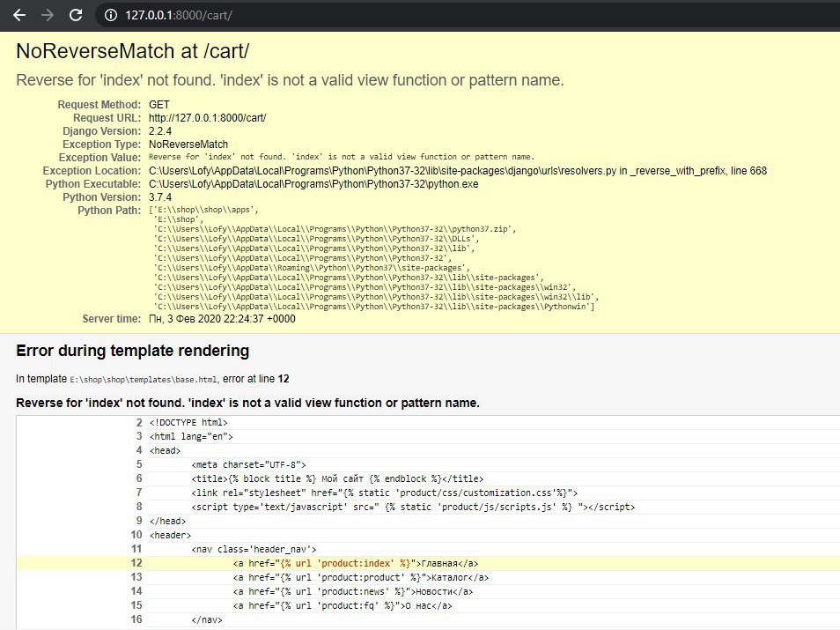Click the Exception Value monospace message
This screenshot has width=840, height=630.
[x=342, y=157]
